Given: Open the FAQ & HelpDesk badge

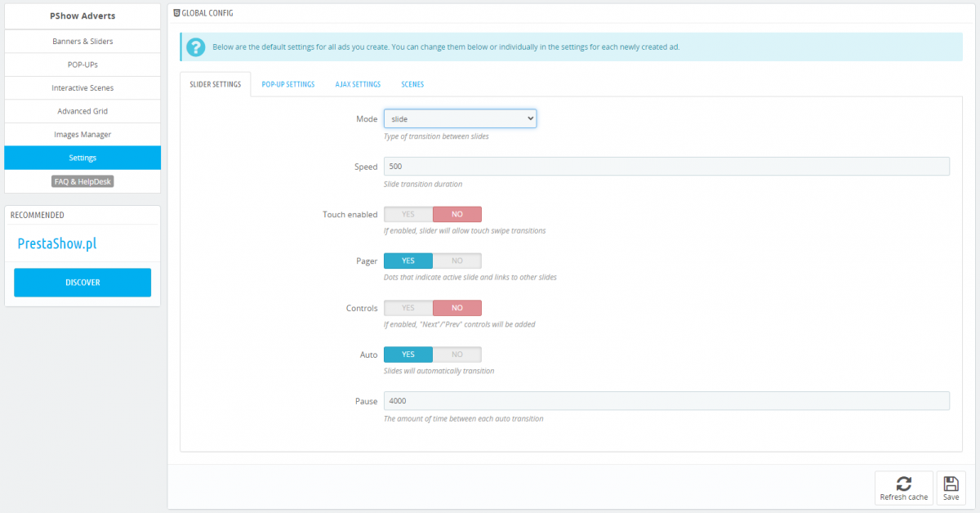Looking at the screenshot, I should pyautogui.click(x=82, y=181).
